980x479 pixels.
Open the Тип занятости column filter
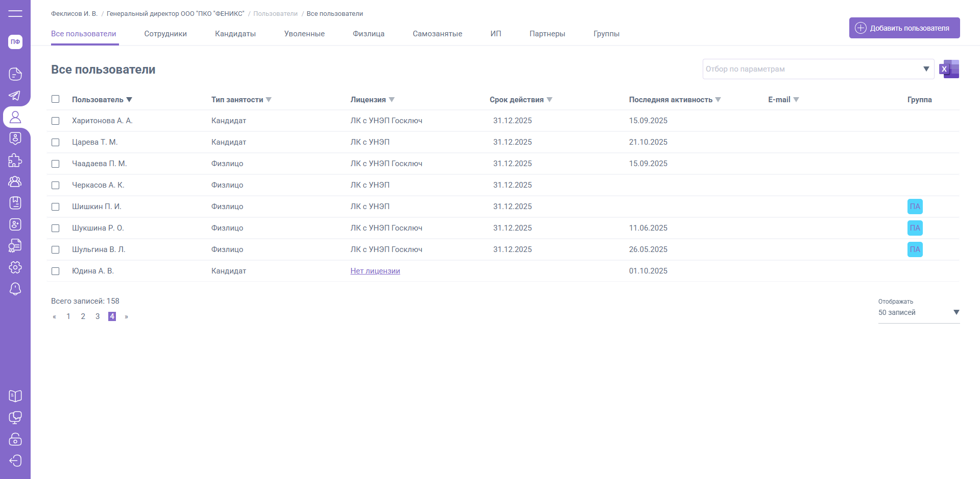269,100
